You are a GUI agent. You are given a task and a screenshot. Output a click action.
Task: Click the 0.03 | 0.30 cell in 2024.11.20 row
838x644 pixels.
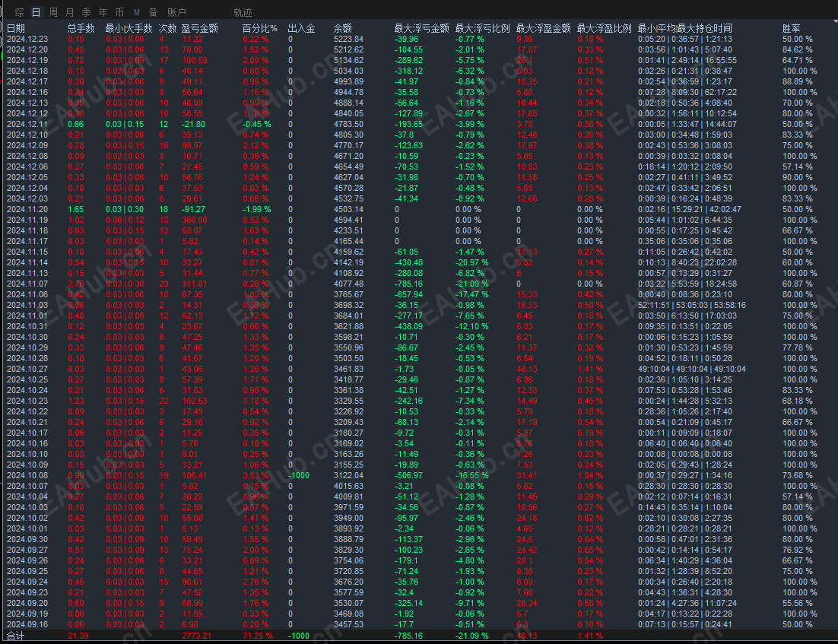[125, 210]
